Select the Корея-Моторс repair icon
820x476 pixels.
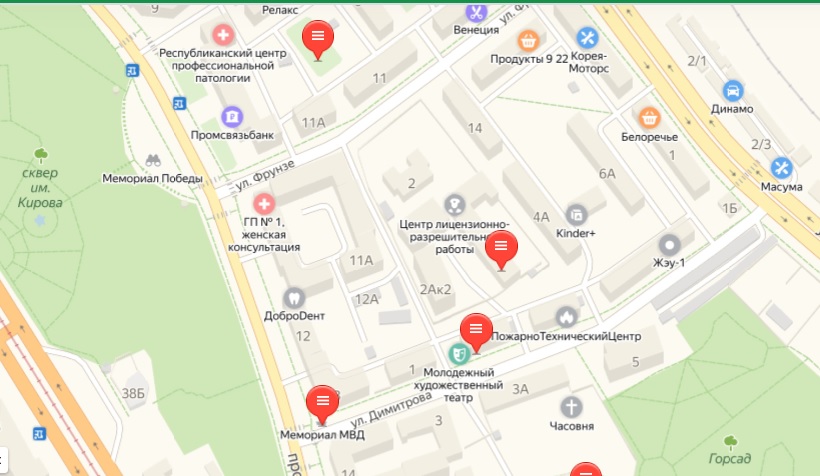pos(587,38)
